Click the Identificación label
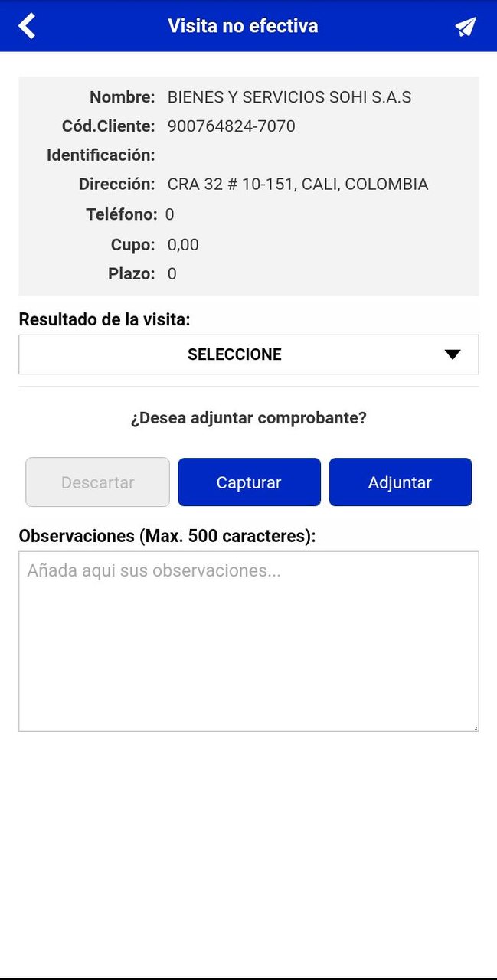Screen dimensions: 497x980 (101, 155)
